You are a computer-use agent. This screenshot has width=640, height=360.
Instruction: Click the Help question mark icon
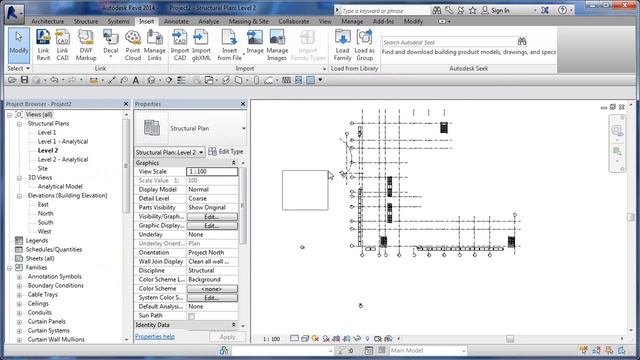click(562, 10)
